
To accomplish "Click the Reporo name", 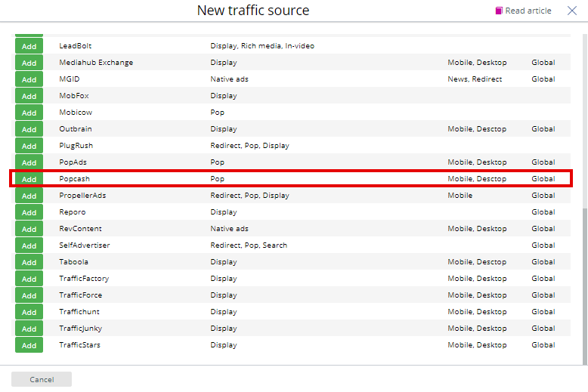I will pyautogui.click(x=73, y=211).
